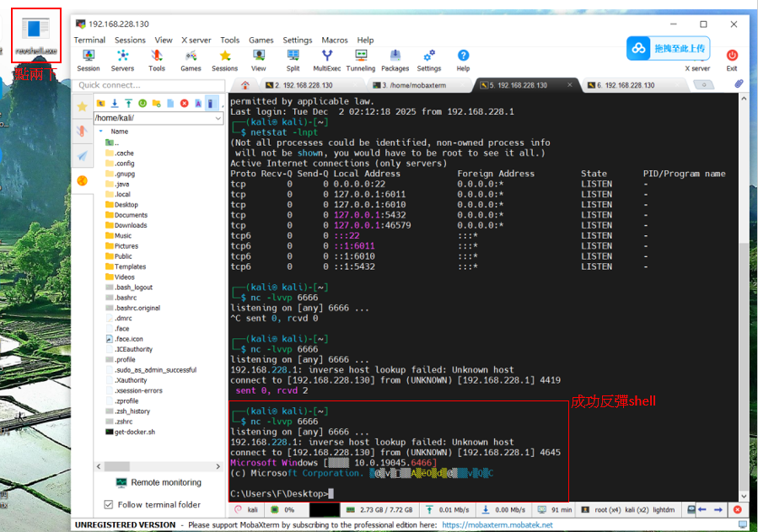The height and width of the screenshot is (532, 758).
Task: Open the Sessions star icon in toolbar
Action: [225, 61]
